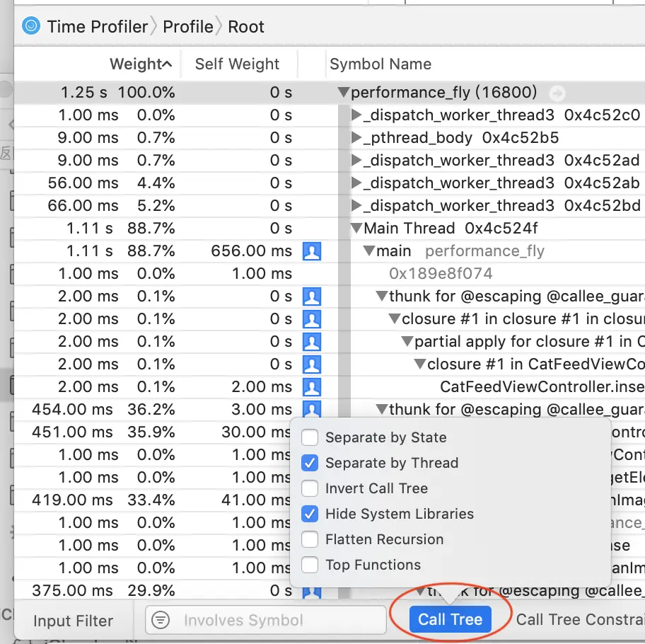Viewport: 645px width, 644px height.
Task: Click the filter icon in Involves Symbol field
Action: pos(161,619)
